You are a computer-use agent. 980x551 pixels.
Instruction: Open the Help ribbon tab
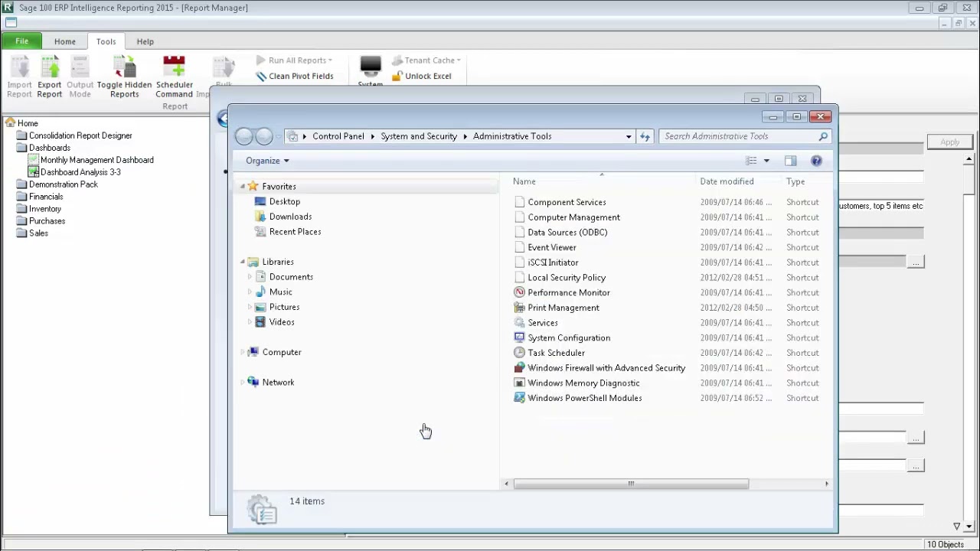pyautogui.click(x=145, y=41)
